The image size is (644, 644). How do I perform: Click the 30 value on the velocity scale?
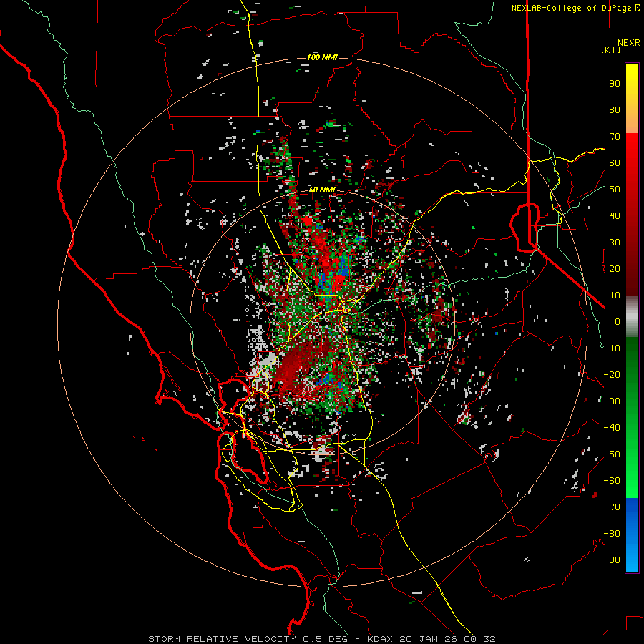coord(615,243)
